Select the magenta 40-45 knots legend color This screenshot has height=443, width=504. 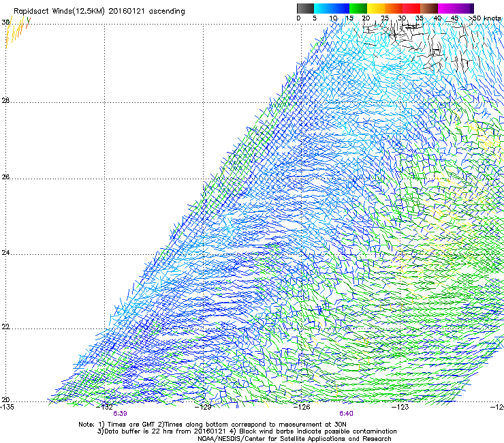447,8
